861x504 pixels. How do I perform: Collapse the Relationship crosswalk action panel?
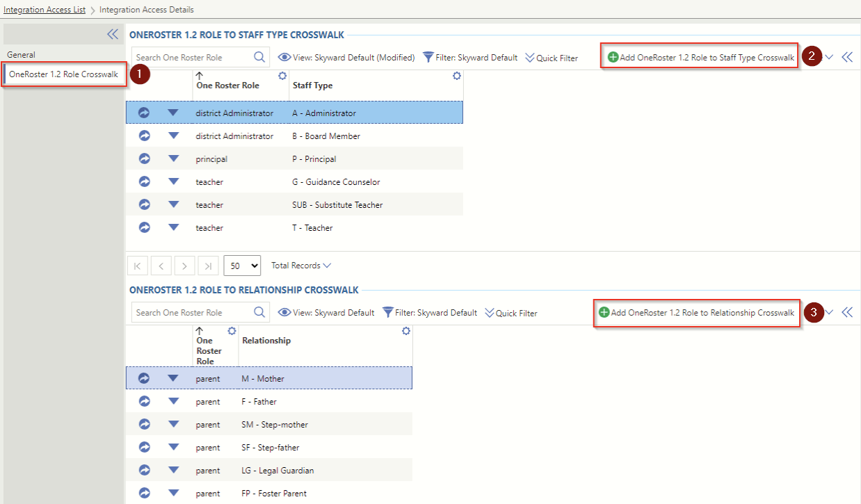point(847,312)
